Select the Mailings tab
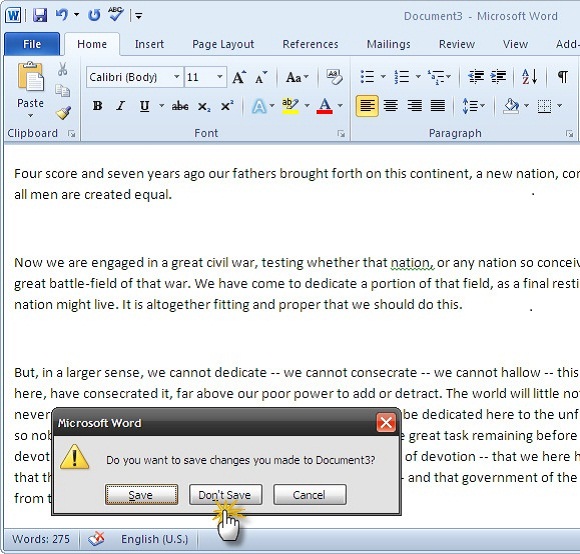Image resolution: width=580 pixels, height=554 pixels. pyautogui.click(x=388, y=44)
